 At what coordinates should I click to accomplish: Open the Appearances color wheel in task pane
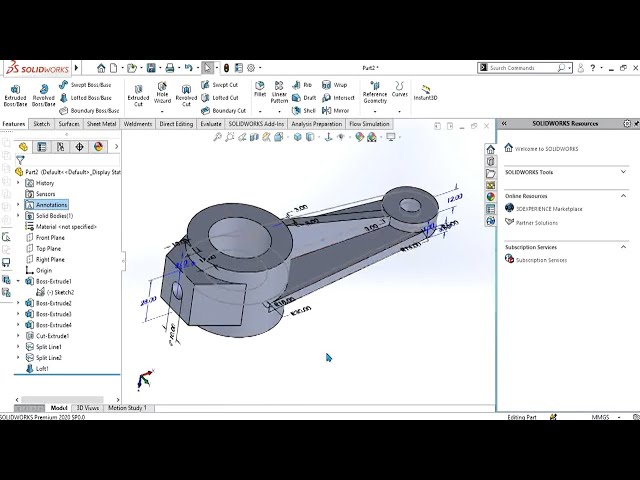click(x=491, y=197)
